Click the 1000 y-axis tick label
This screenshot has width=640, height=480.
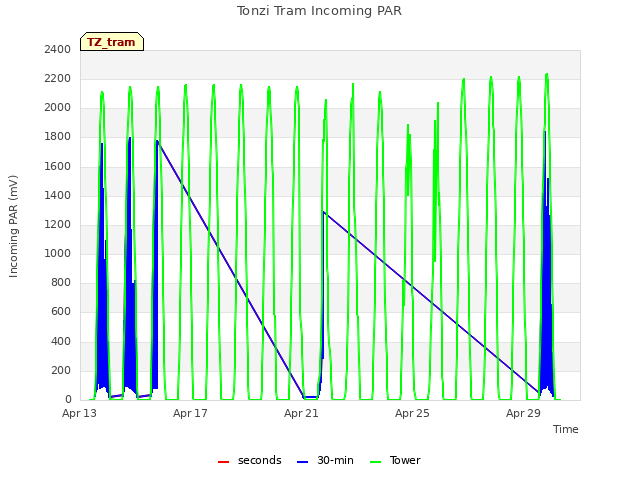click(x=58, y=253)
